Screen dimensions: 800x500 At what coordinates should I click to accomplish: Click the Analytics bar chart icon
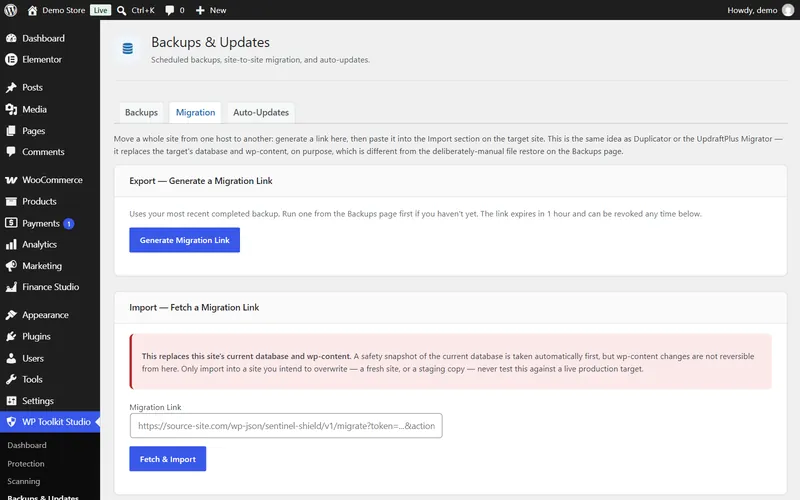coord(11,245)
